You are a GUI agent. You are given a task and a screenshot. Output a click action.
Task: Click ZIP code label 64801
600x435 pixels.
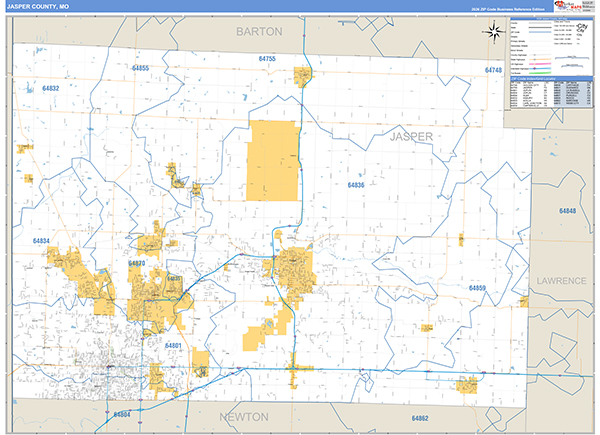click(x=173, y=345)
